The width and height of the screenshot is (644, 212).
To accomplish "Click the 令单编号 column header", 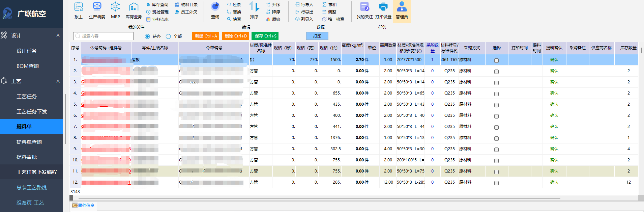I will (214, 48).
